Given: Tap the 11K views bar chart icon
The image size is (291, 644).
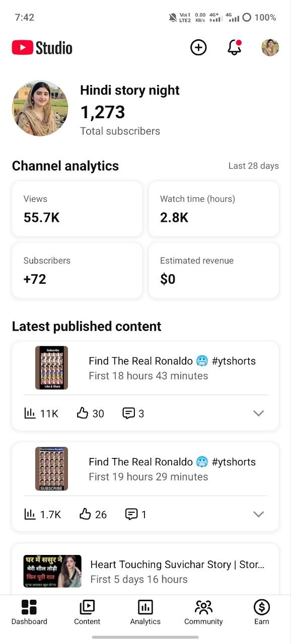Looking at the screenshot, I should pyautogui.click(x=30, y=413).
